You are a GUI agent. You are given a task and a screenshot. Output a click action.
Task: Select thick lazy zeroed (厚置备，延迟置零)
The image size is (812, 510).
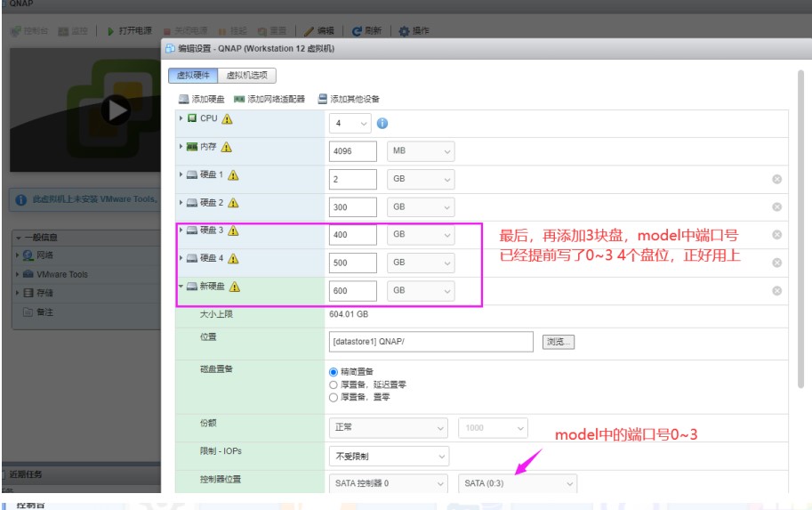[x=334, y=385]
